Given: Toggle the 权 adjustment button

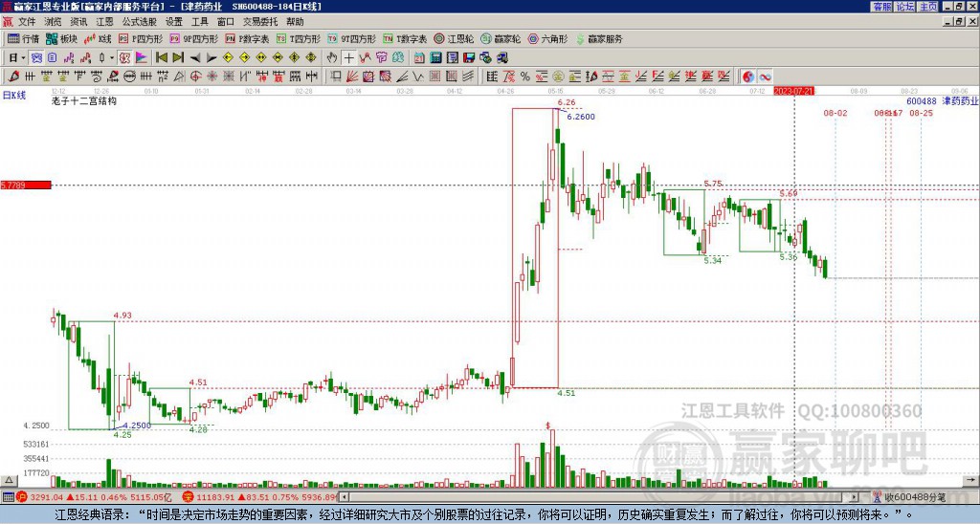Looking at the screenshot, I should 125,57.
